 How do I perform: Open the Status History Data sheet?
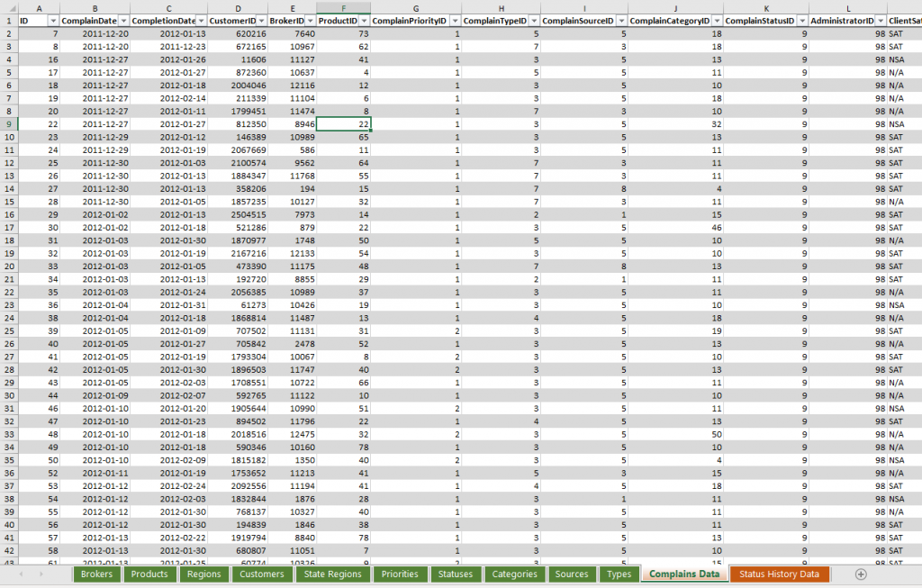[779, 574]
